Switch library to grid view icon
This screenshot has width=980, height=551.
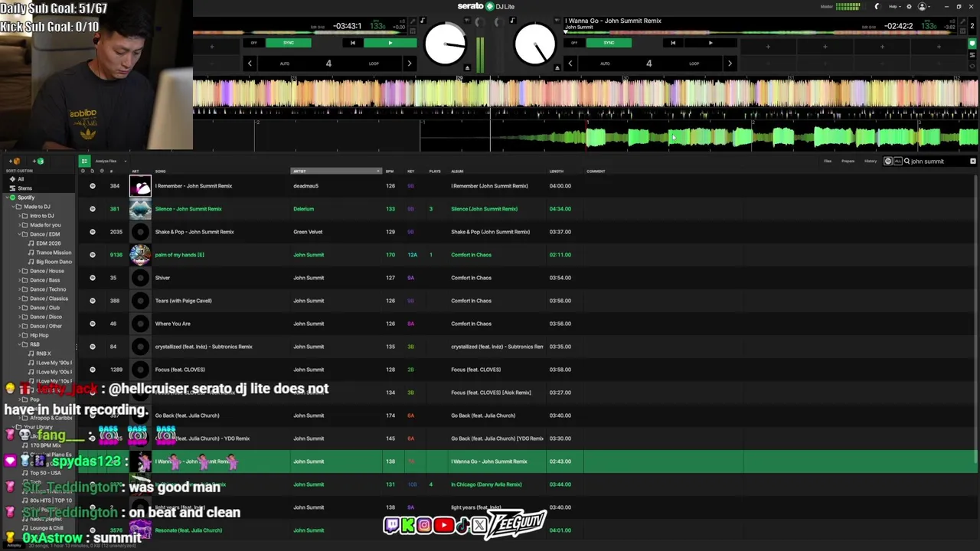point(84,161)
